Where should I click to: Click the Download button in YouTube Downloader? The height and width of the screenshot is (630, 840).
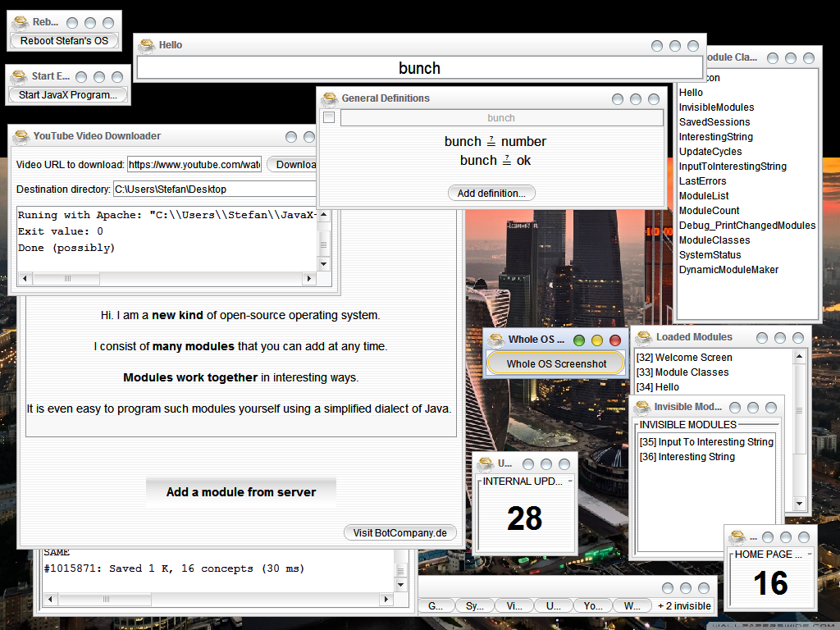(x=292, y=164)
